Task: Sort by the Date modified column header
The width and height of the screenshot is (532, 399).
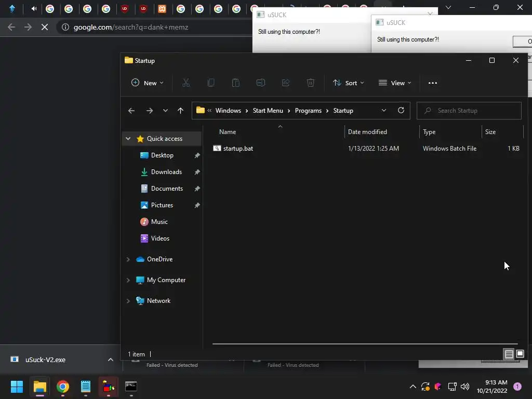Action: tap(367, 132)
